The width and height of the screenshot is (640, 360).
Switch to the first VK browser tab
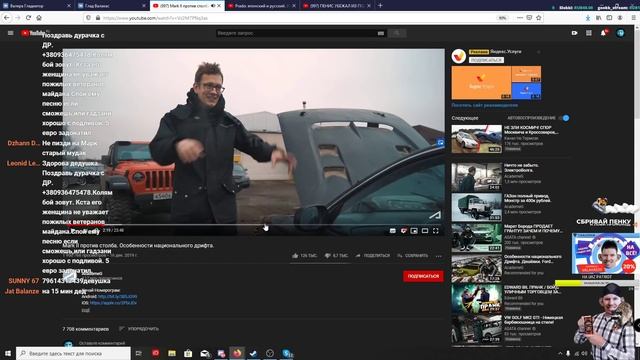tap(37, 6)
